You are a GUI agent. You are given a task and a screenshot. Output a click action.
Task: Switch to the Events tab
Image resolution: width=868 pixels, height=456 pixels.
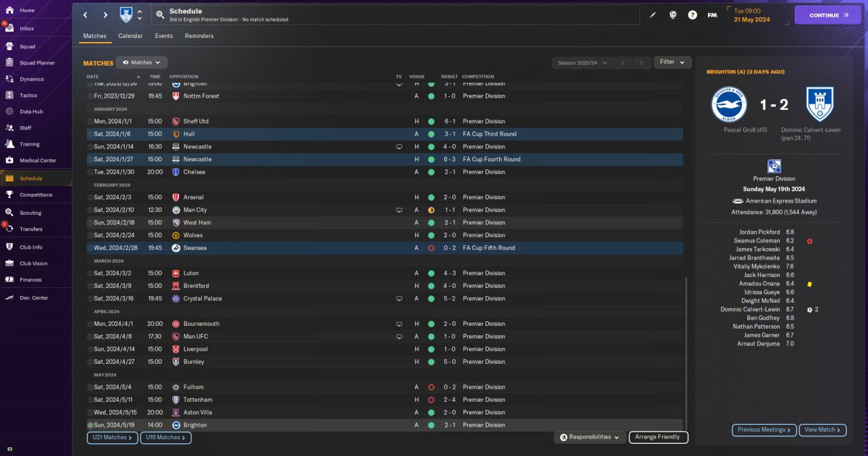point(163,36)
